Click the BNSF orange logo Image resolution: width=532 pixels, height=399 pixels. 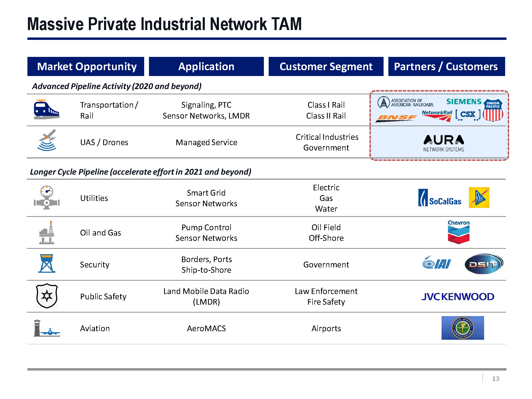click(397, 117)
